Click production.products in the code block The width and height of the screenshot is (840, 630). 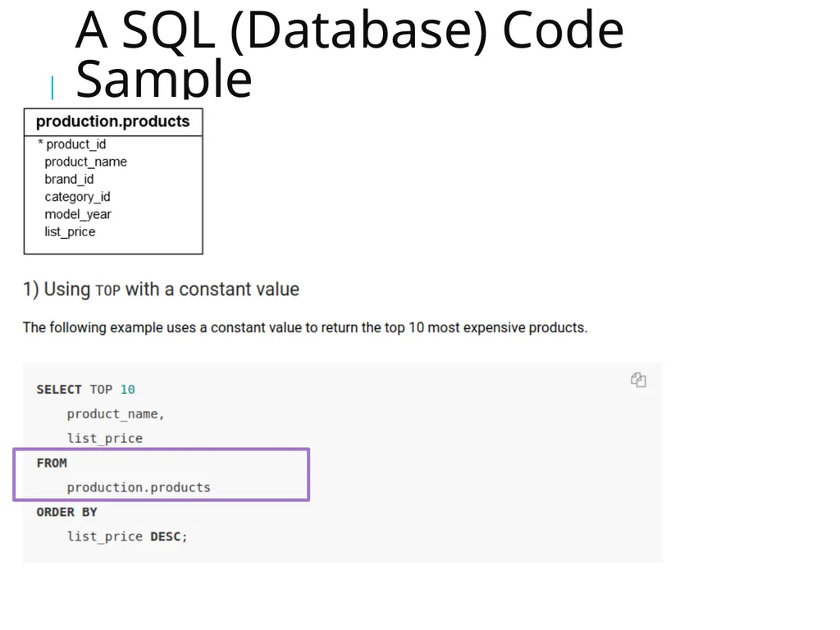pyautogui.click(x=139, y=487)
